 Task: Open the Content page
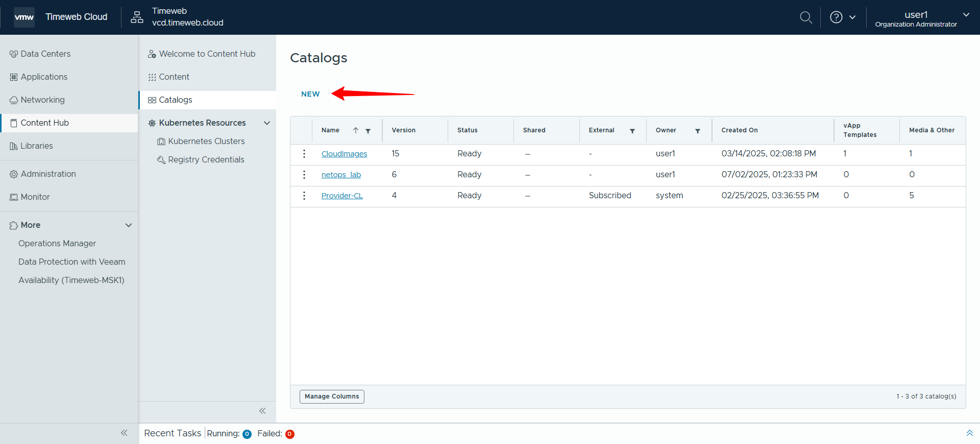174,77
